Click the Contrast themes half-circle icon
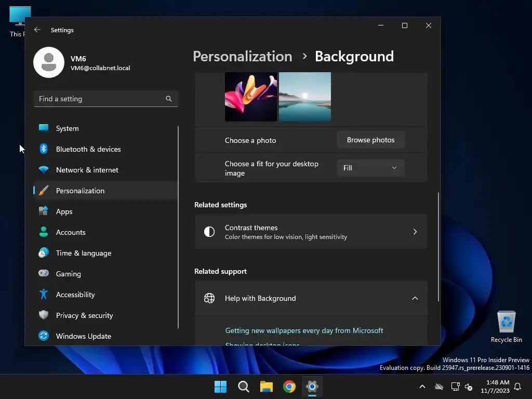The height and width of the screenshot is (399, 532). 209,232
